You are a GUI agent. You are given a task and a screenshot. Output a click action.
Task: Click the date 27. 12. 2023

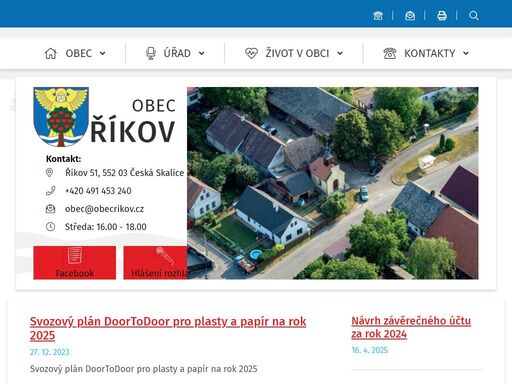50,352
